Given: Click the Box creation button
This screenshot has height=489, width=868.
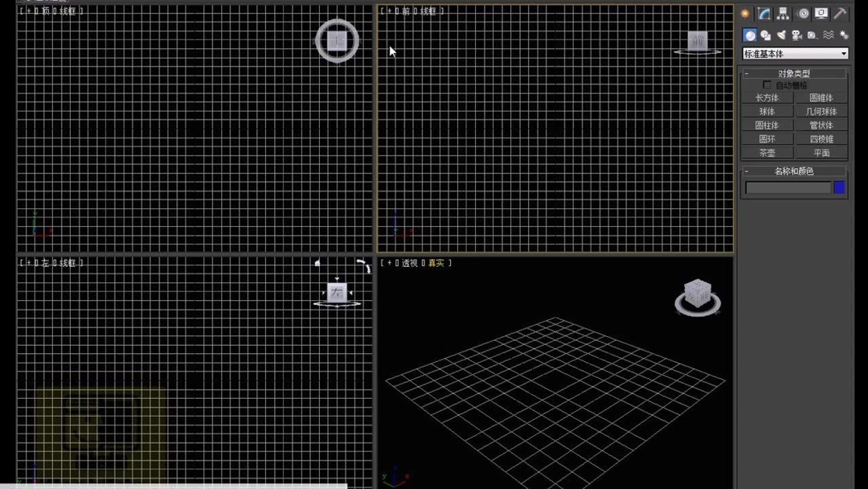Looking at the screenshot, I should coord(768,97).
